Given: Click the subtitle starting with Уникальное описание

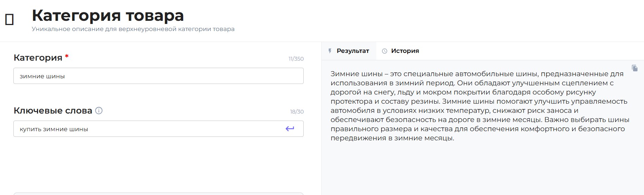Looking at the screenshot, I should pos(133,29).
